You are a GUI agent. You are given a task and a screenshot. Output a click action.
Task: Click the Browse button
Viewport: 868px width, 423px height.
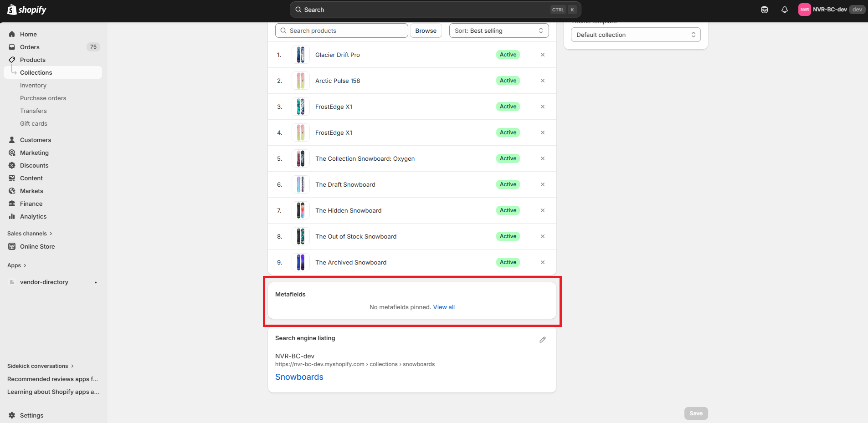426,31
